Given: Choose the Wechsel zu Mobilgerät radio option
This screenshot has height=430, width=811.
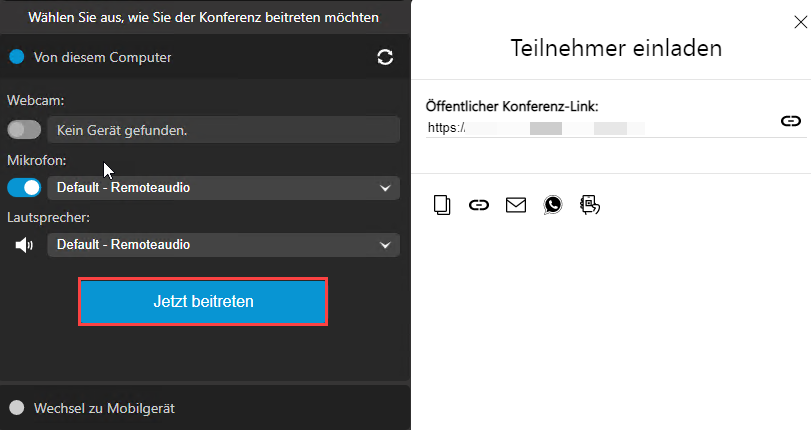Looking at the screenshot, I should pyautogui.click(x=17, y=408).
